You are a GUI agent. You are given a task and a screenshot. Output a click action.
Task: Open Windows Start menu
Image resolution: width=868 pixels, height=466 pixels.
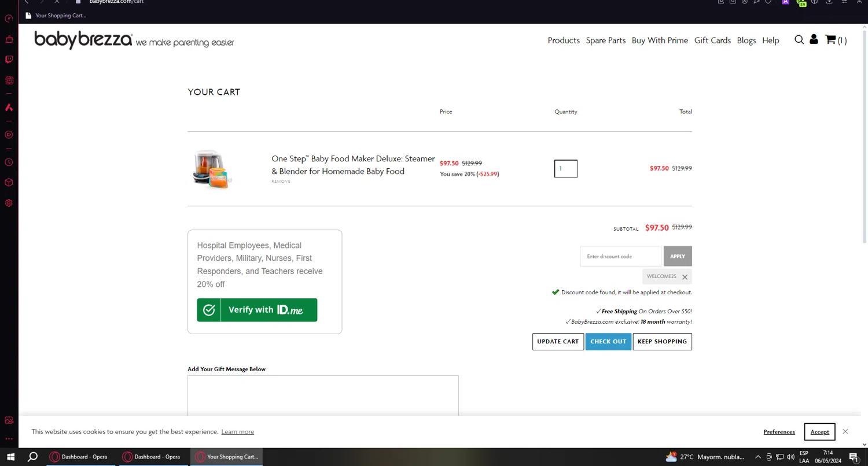10,457
